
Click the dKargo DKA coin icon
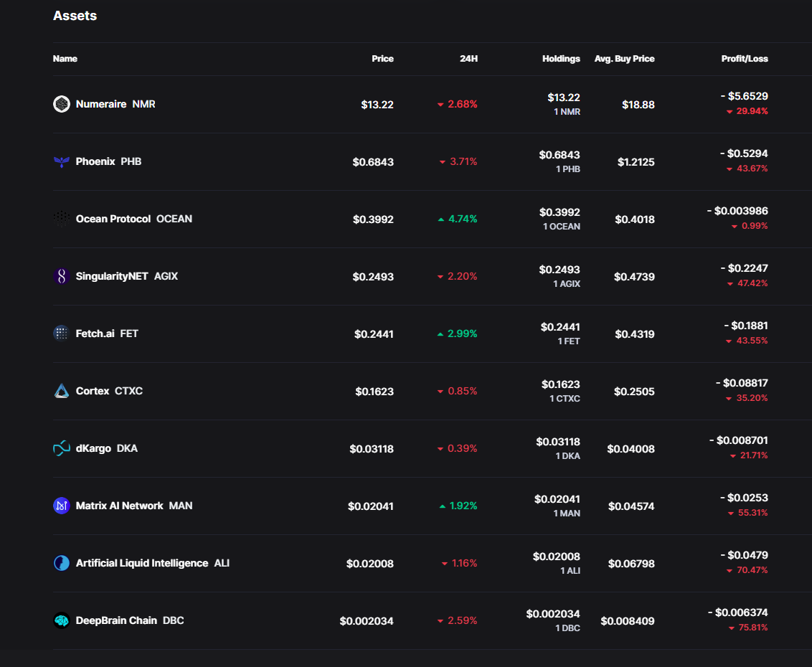tap(62, 448)
